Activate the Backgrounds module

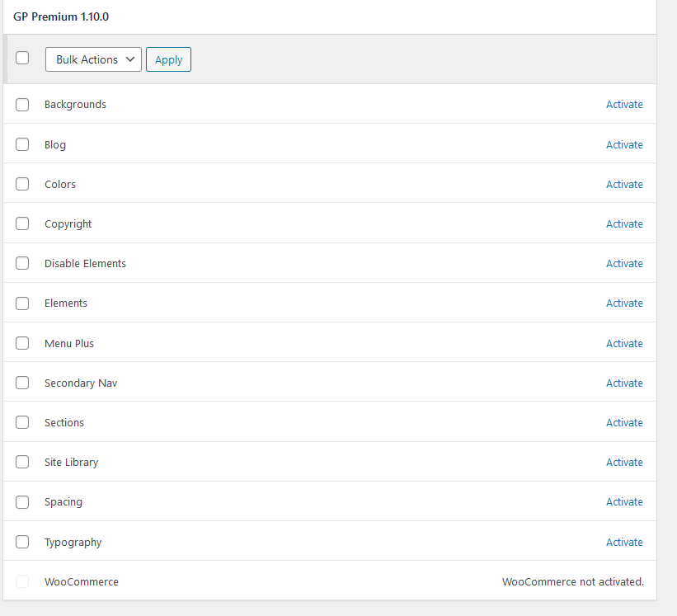624,104
